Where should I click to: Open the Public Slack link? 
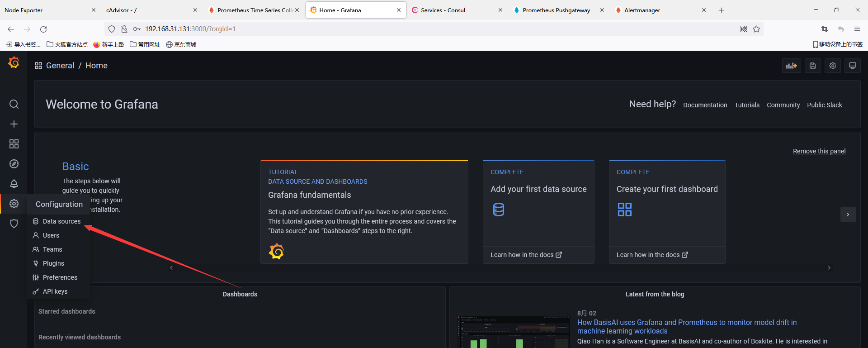tap(825, 105)
